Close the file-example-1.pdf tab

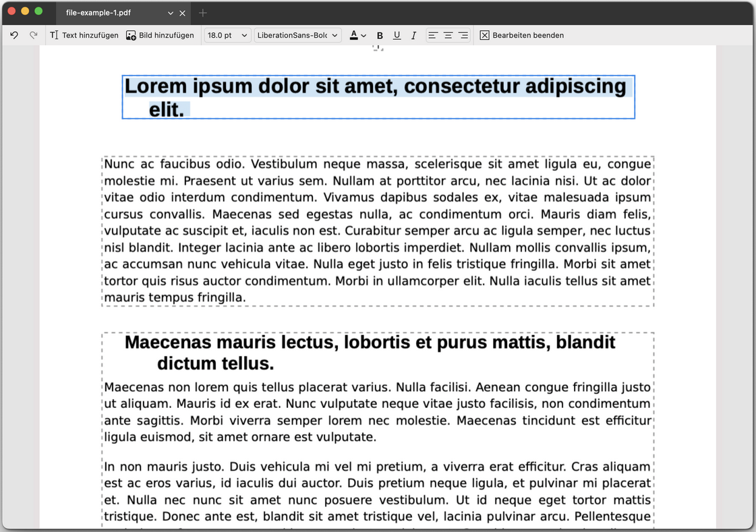coord(182,12)
